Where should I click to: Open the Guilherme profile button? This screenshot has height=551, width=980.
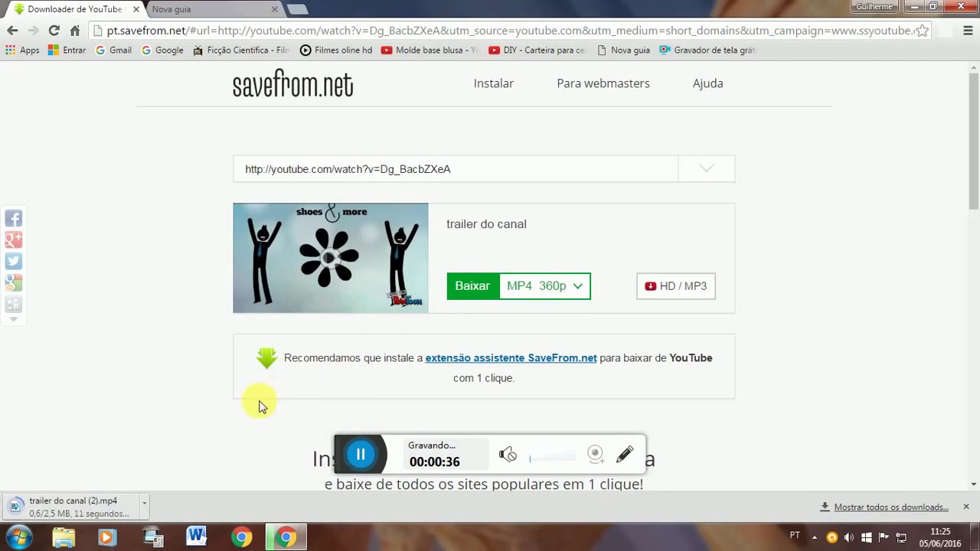tap(874, 7)
